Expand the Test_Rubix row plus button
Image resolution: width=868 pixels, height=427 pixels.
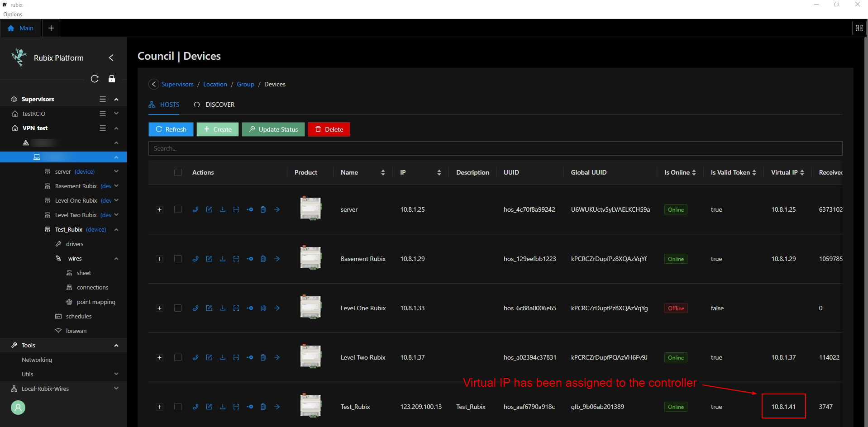click(159, 407)
